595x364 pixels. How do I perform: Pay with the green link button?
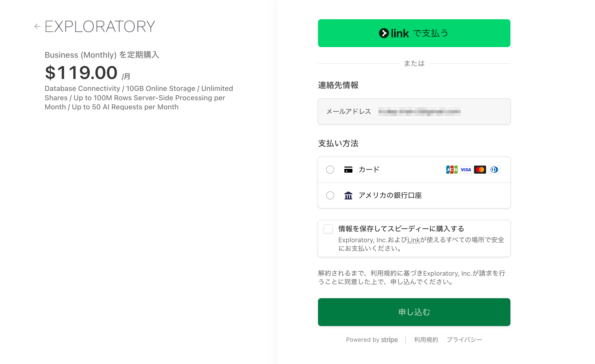[414, 33]
